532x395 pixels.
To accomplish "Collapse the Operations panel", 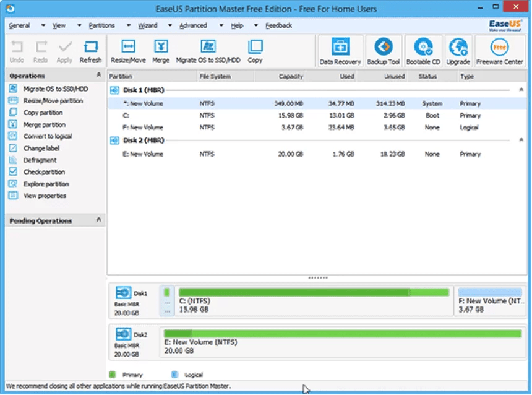I will (99, 75).
